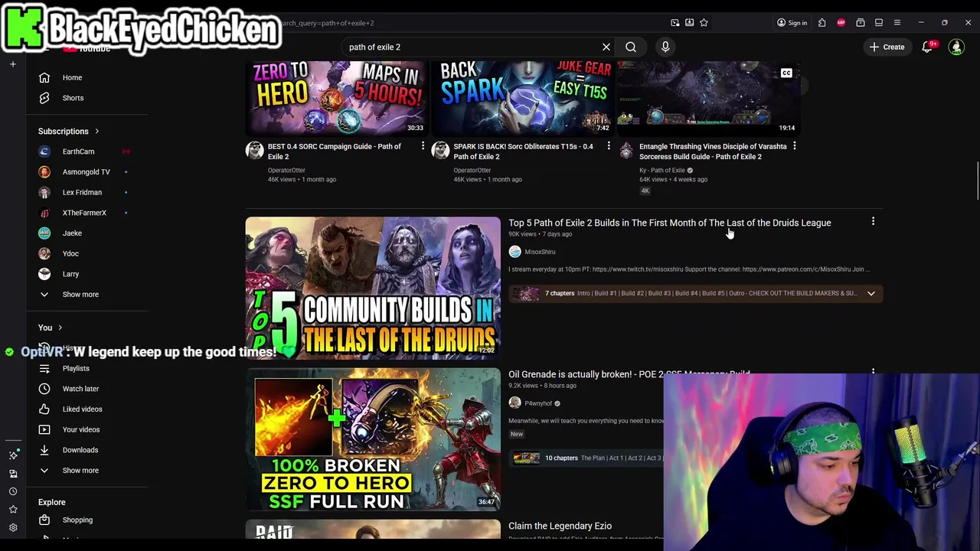The image size is (980, 551).
Task: Play the Back Spark thumbnail
Action: pyautogui.click(x=523, y=98)
